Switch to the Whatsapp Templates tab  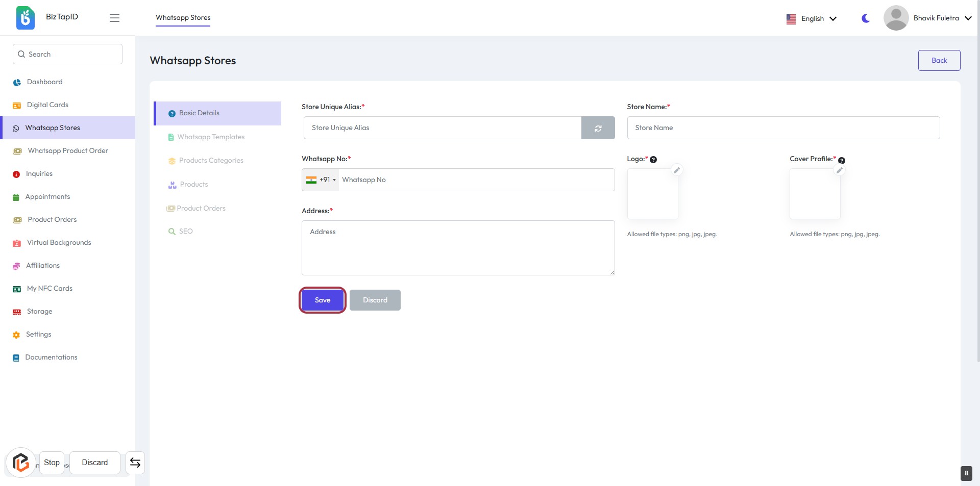(x=211, y=137)
